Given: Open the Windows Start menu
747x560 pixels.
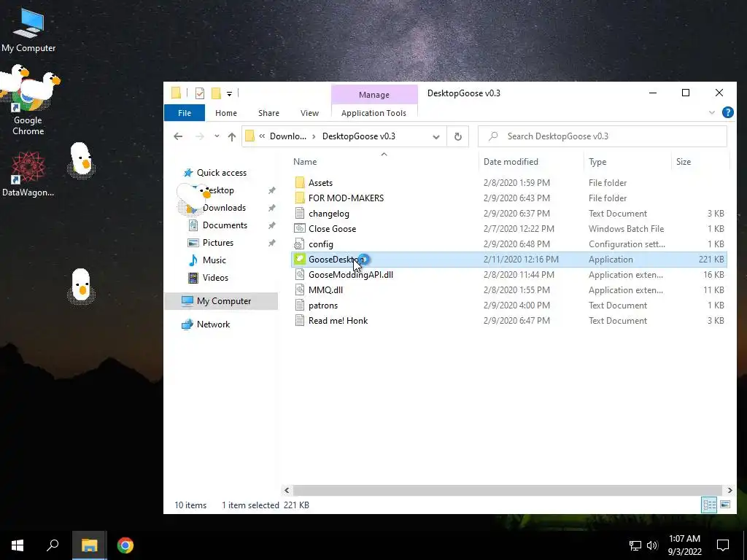Looking at the screenshot, I should click(18, 545).
